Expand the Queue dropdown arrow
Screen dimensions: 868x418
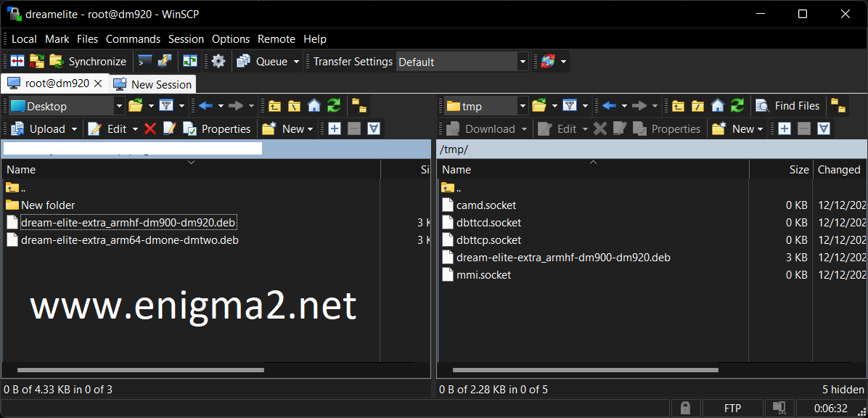[296, 62]
